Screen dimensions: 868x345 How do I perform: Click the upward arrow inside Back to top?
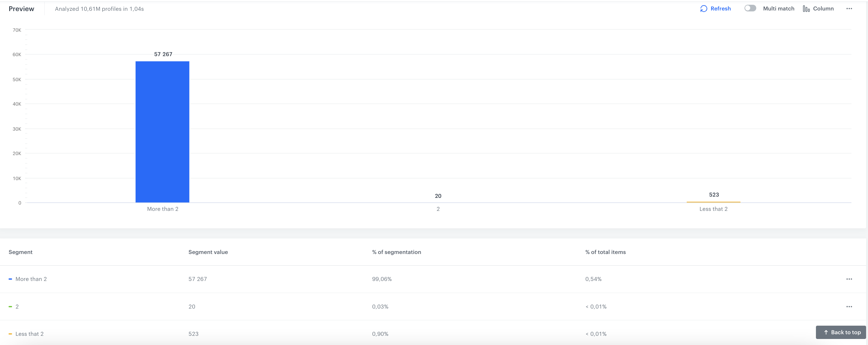tap(826, 332)
